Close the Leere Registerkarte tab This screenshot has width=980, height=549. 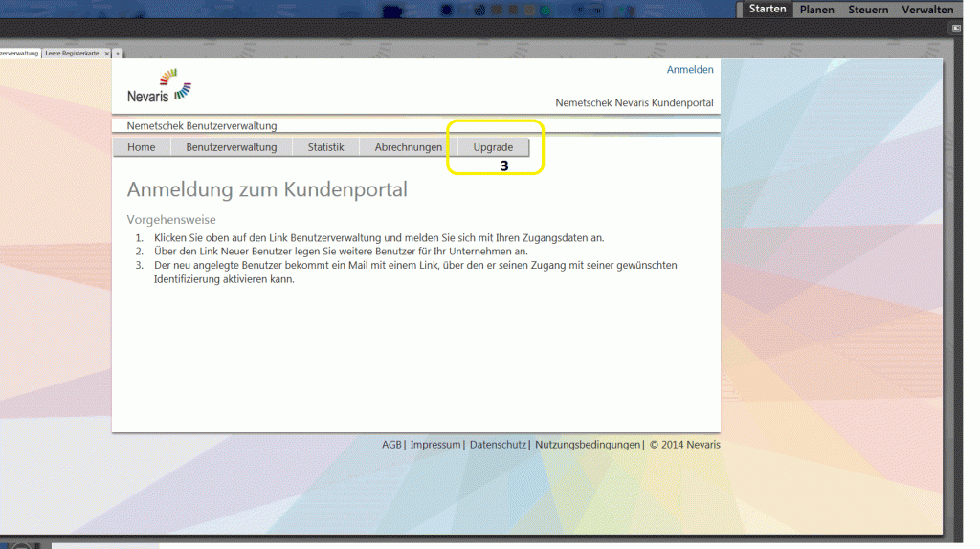(107, 54)
